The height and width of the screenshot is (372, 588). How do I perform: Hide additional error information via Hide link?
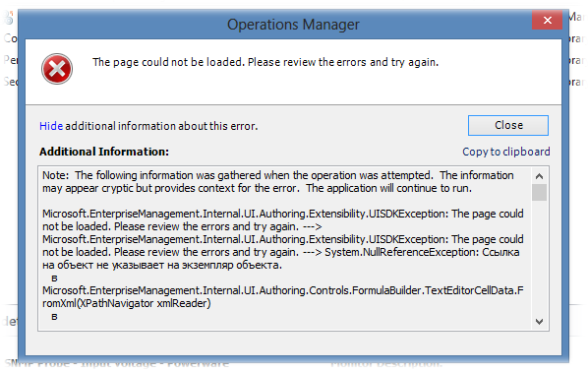[x=51, y=126]
